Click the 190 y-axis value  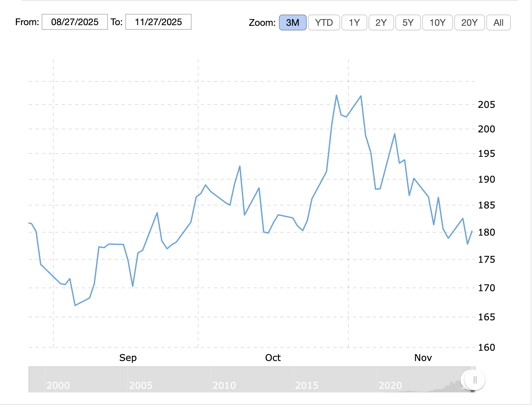coord(487,179)
